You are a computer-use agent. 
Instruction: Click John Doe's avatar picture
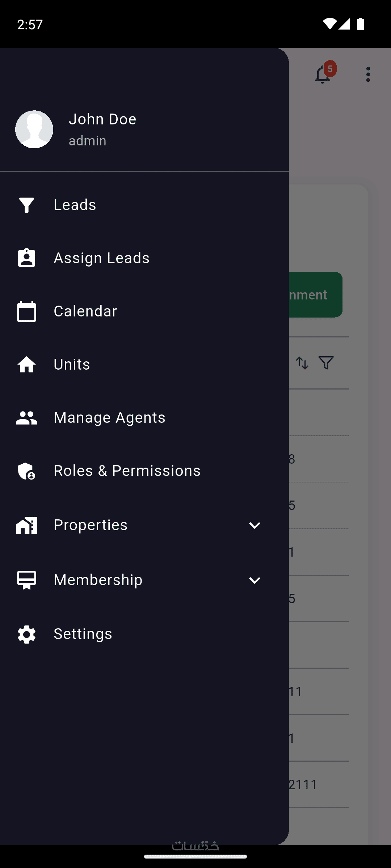(x=34, y=129)
